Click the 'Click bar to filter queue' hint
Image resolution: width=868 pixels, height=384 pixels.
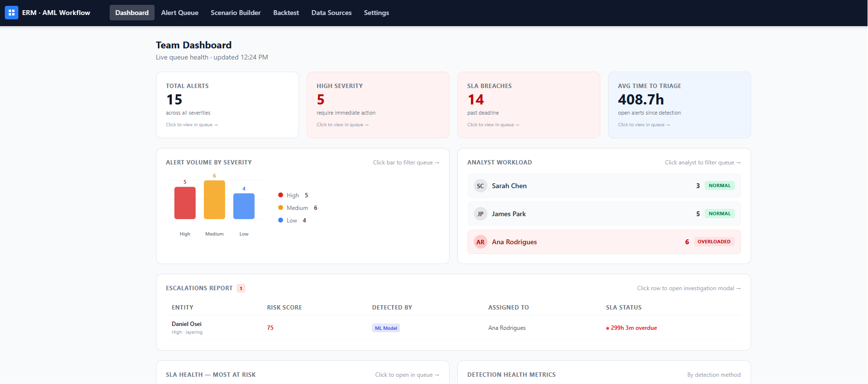tap(406, 162)
